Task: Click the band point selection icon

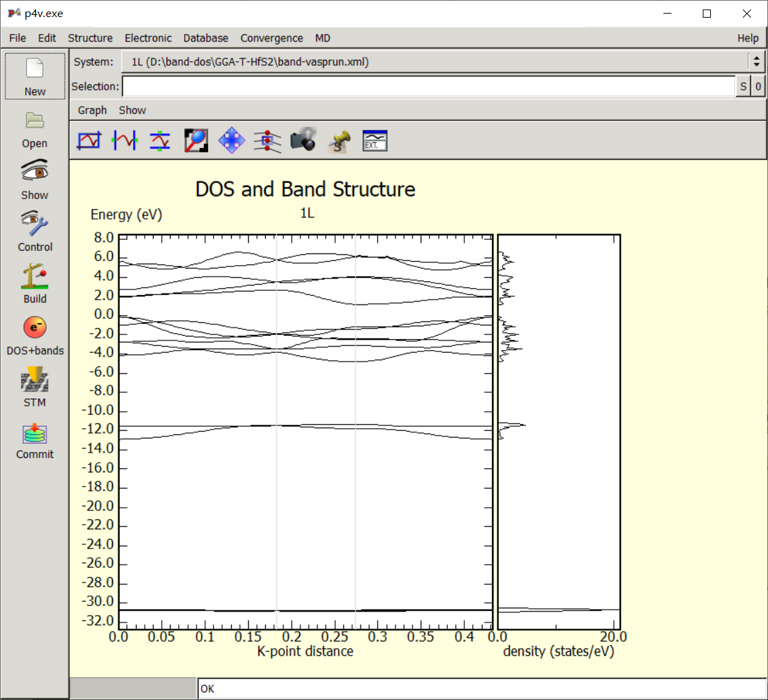Action: [267, 141]
